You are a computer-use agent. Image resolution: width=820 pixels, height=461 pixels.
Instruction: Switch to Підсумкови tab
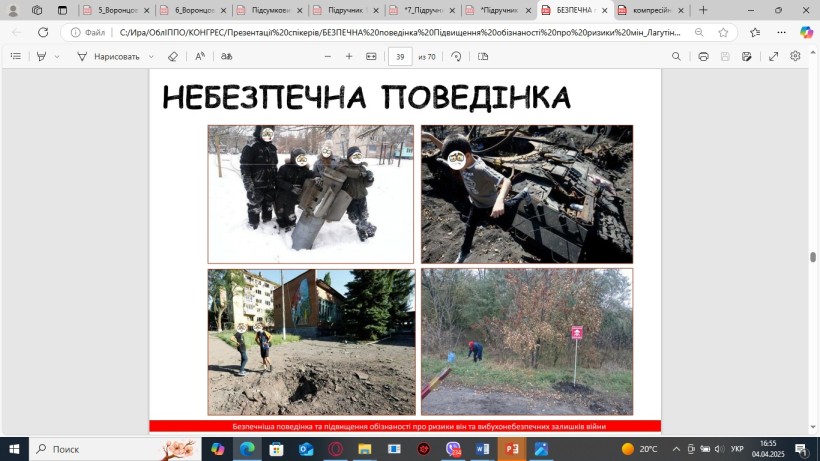(x=270, y=10)
